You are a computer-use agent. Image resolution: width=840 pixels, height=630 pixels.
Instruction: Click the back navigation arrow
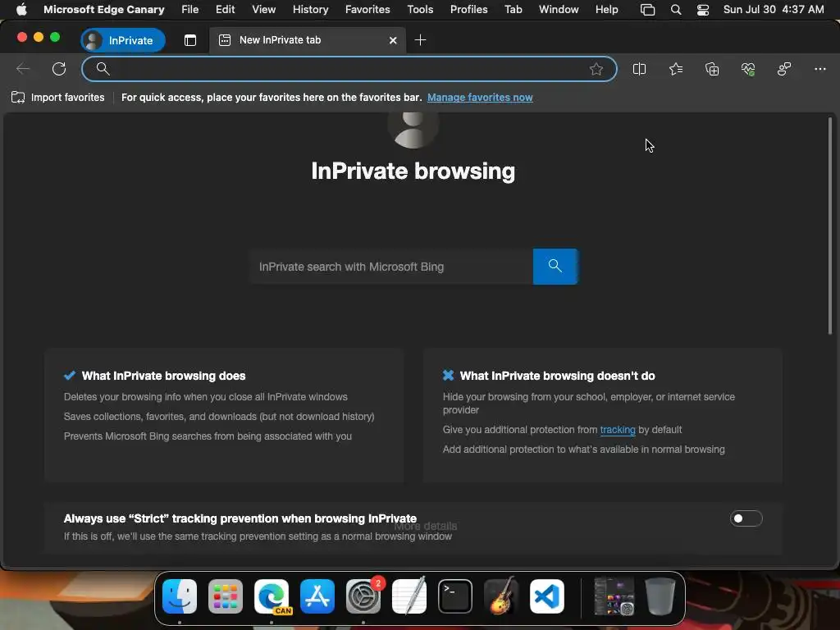[22, 69]
